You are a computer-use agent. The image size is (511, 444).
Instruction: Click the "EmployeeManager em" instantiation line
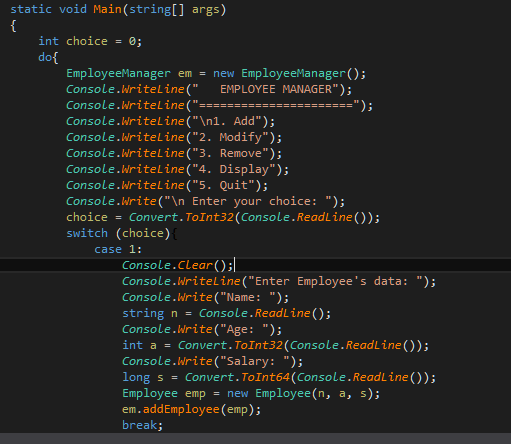pos(216,73)
